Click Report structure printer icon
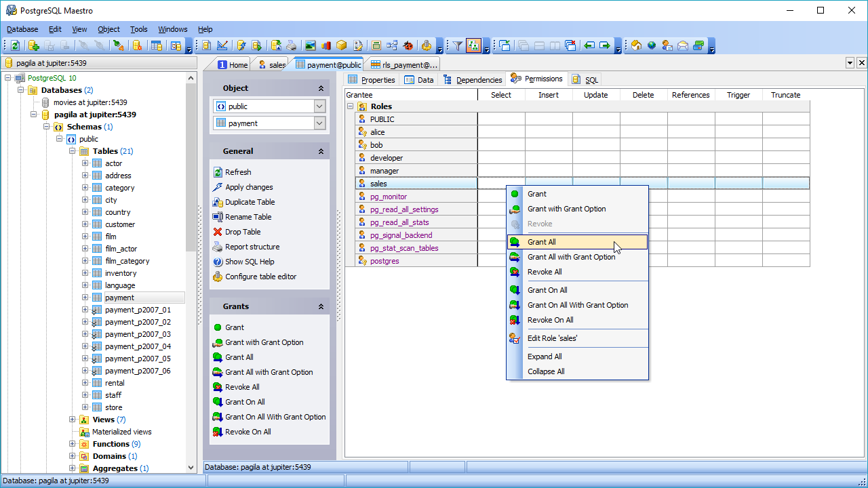This screenshot has height=488, width=868. [x=218, y=247]
